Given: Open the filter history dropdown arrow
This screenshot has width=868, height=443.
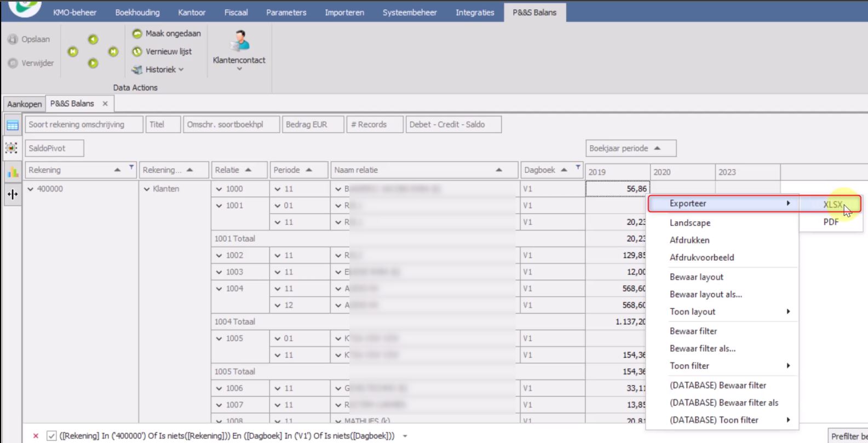Looking at the screenshot, I should click(x=405, y=436).
